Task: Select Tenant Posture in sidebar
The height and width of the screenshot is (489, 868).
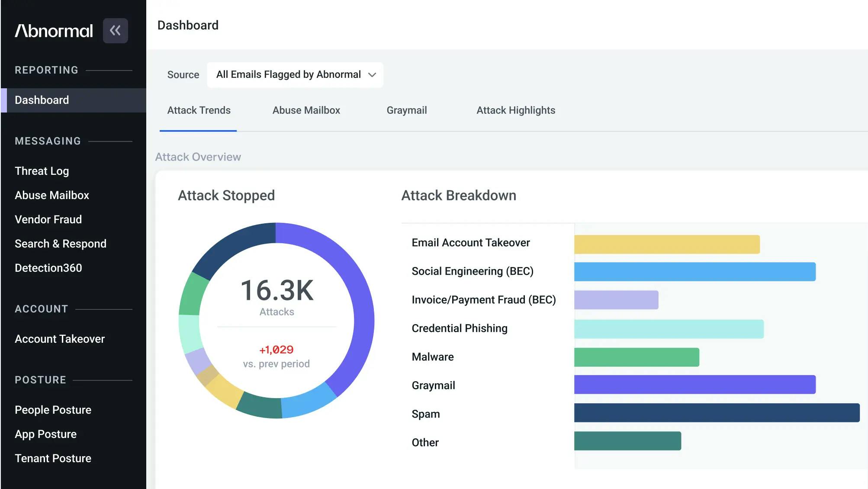Action: pyautogui.click(x=53, y=458)
